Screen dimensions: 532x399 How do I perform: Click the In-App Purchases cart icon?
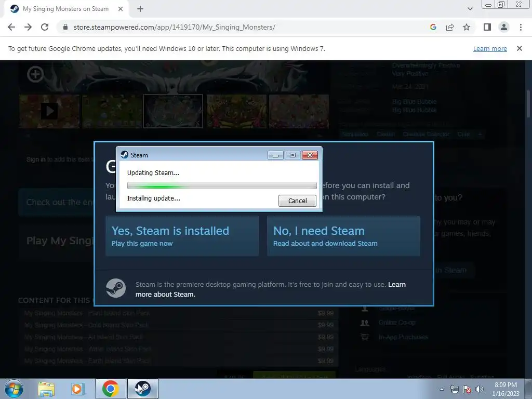(x=365, y=337)
